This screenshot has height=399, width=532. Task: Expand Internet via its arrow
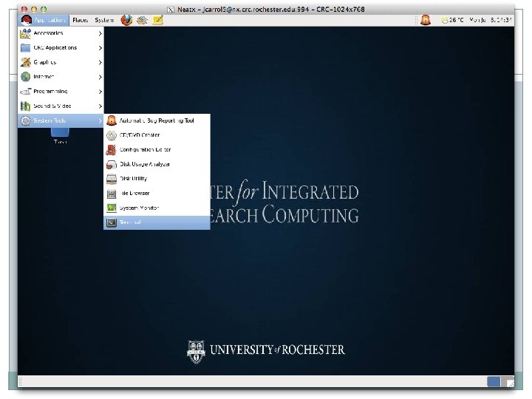[x=100, y=77]
